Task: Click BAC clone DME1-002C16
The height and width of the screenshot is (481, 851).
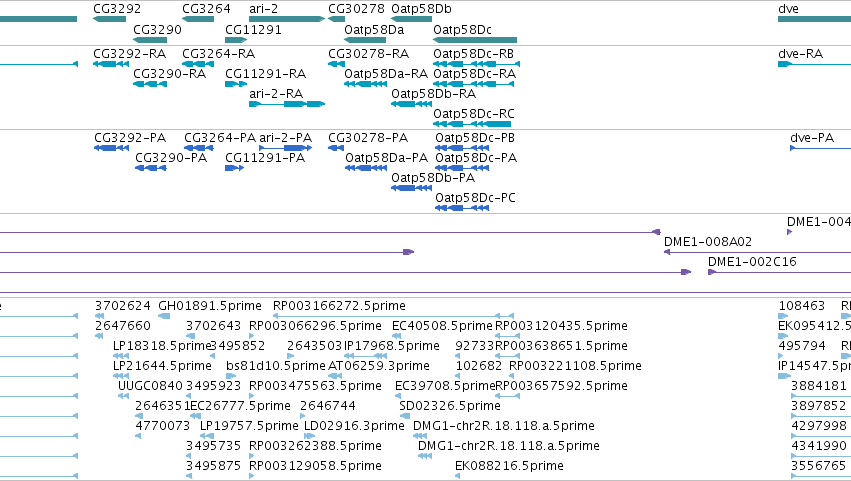Action: (752, 262)
